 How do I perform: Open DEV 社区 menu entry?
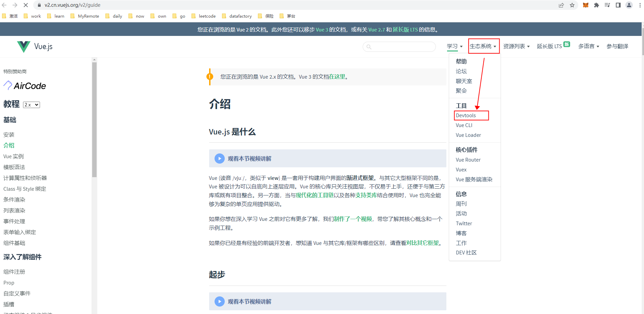point(466,253)
